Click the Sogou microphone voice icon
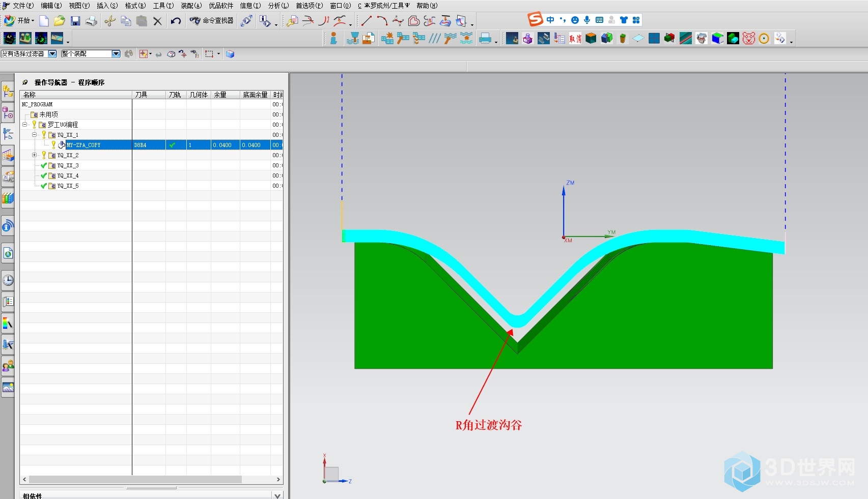Screen dimensions: 868x499 coord(587,20)
